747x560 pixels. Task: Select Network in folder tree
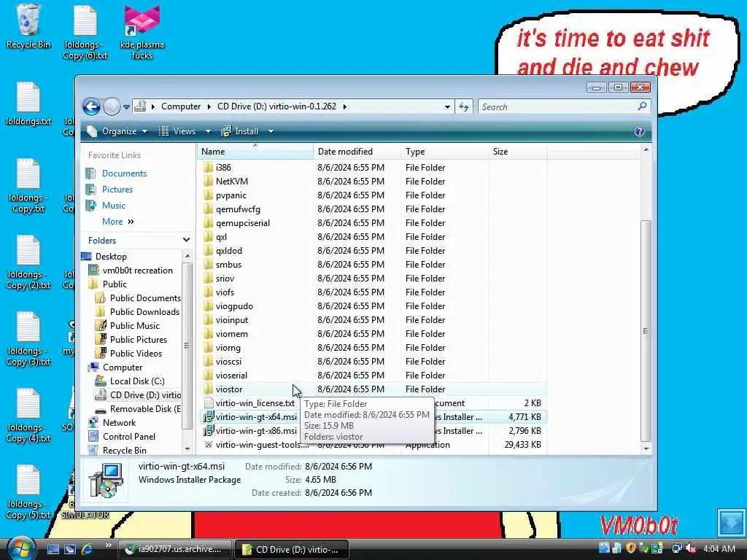[x=119, y=422]
